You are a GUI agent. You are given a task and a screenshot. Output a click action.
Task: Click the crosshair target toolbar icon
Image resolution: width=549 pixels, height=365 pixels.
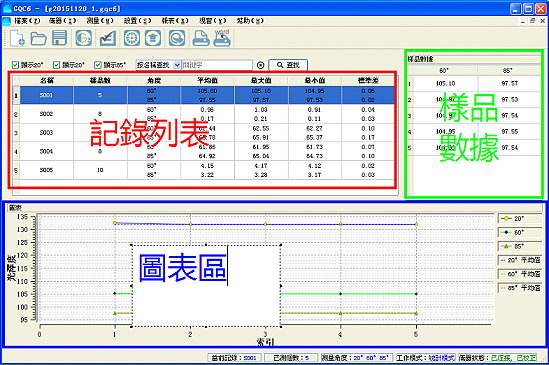click(132, 38)
